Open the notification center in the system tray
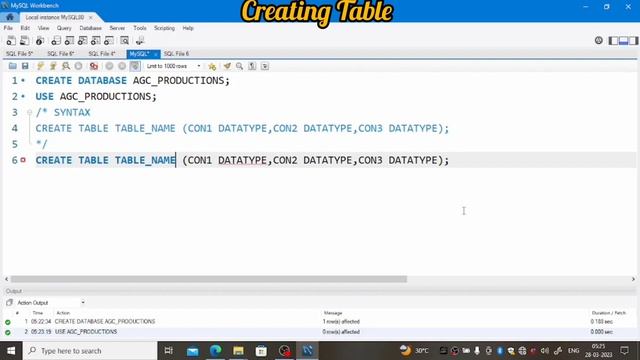The height and width of the screenshot is (360, 640). point(624,350)
